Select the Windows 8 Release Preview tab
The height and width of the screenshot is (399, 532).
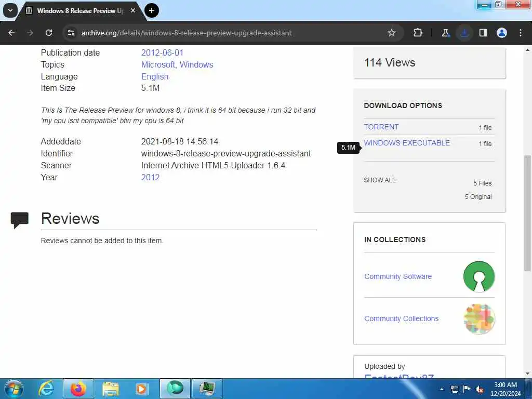pyautogui.click(x=81, y=11)
